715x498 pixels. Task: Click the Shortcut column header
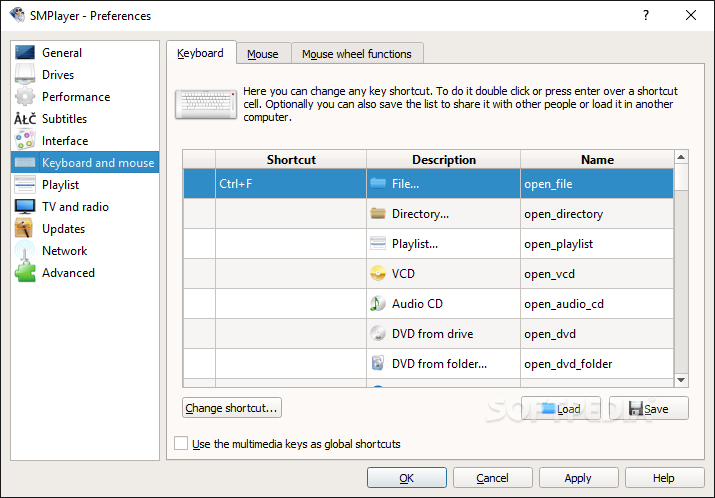291,160
